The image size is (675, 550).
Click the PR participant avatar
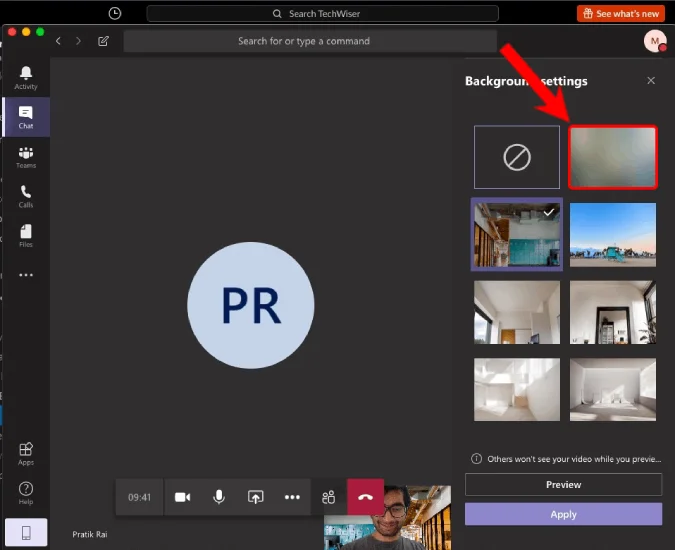point(251,305)
